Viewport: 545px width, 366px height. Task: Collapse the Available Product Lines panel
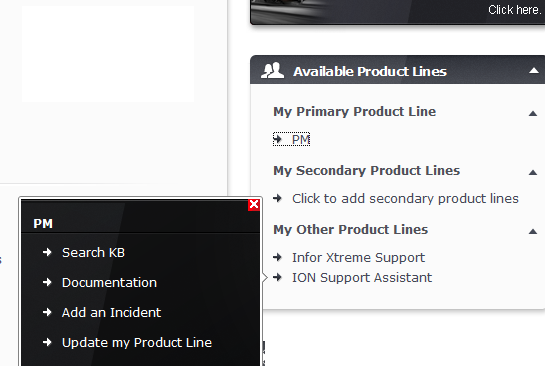coord(534,71)
